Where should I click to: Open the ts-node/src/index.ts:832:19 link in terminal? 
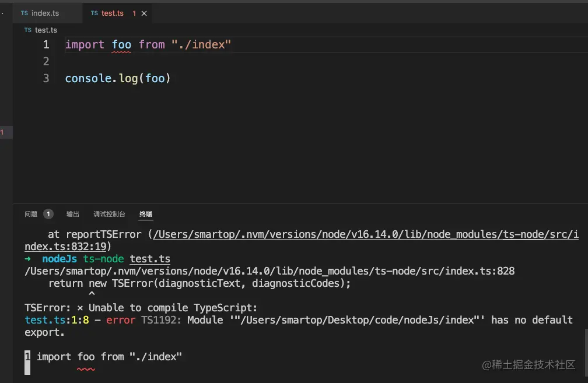pyautogui.click(x=302, y=240)
